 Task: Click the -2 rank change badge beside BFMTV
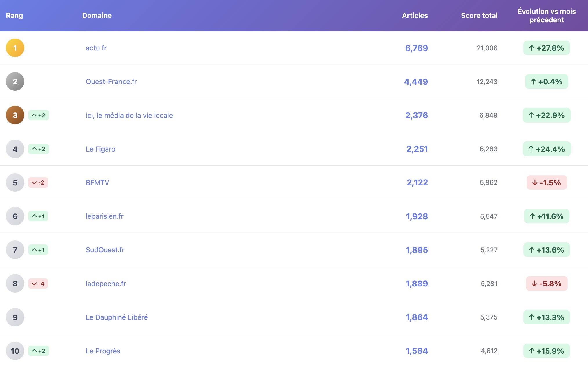[38, 183]
